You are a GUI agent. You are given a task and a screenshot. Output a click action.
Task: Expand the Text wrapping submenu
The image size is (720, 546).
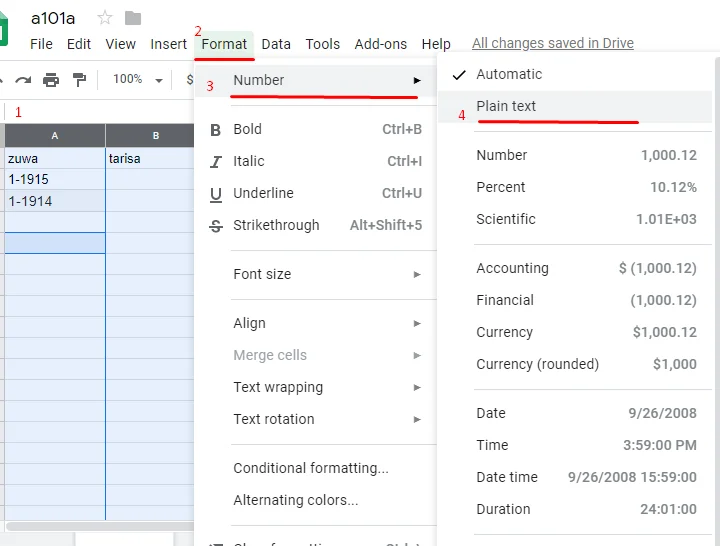tap(315, 387)
